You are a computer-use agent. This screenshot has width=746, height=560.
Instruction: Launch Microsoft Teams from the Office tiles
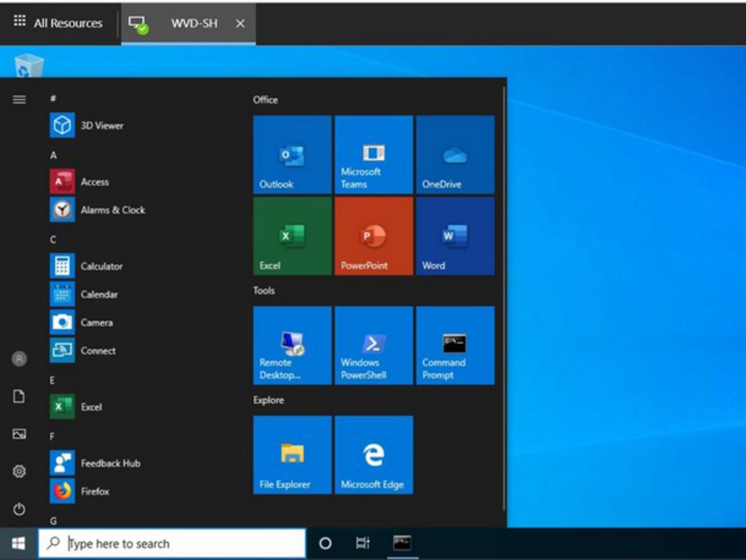pyautogui.click(x=373, y=155)
